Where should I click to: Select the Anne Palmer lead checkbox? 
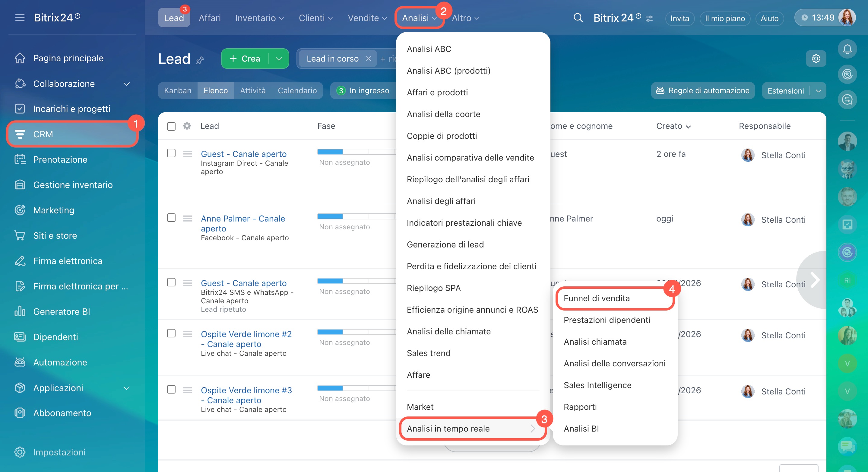coord(171,218)
